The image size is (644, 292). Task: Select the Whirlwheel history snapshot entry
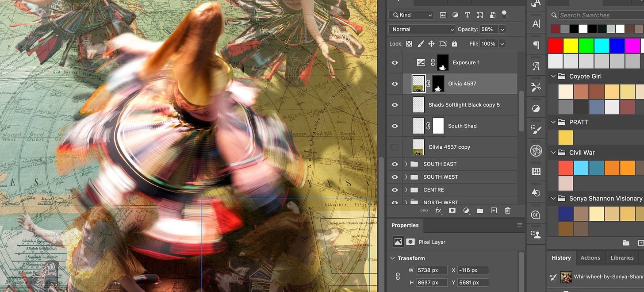click(596, 277)
